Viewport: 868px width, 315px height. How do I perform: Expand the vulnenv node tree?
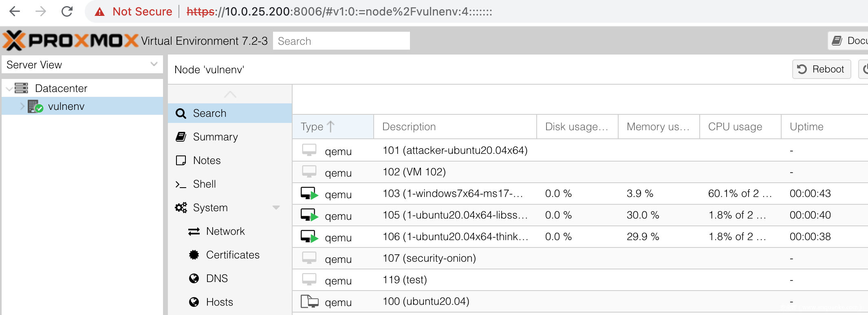pos(22,106)
